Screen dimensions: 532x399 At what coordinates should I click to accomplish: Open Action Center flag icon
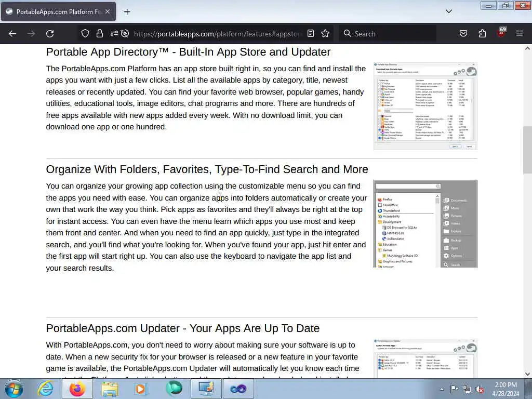click(454, 389)
